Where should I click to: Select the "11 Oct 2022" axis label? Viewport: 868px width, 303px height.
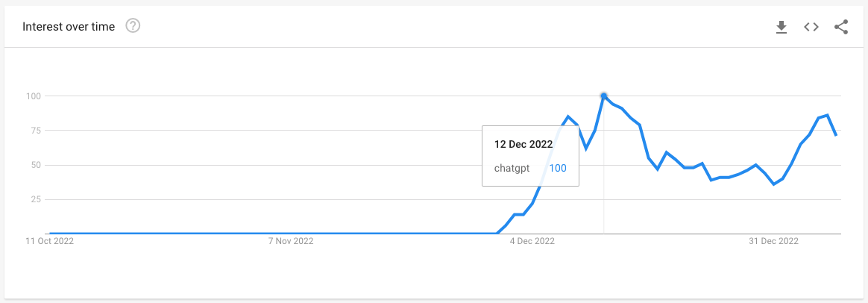(50, 241)
